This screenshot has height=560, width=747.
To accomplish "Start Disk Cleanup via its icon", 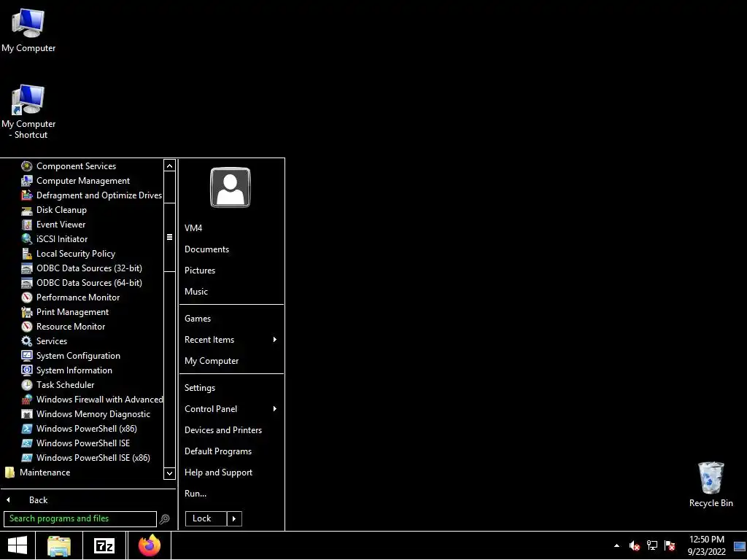I will [x=27, y=210].
